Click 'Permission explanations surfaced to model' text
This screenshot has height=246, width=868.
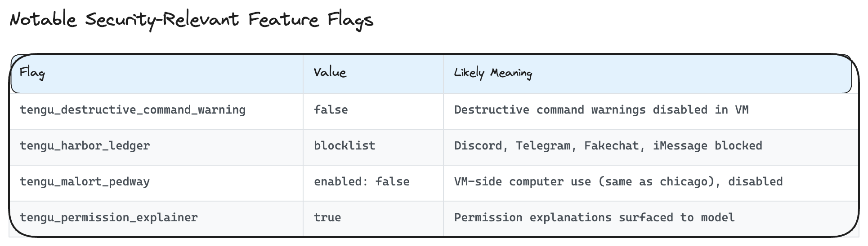pos(594,218)
